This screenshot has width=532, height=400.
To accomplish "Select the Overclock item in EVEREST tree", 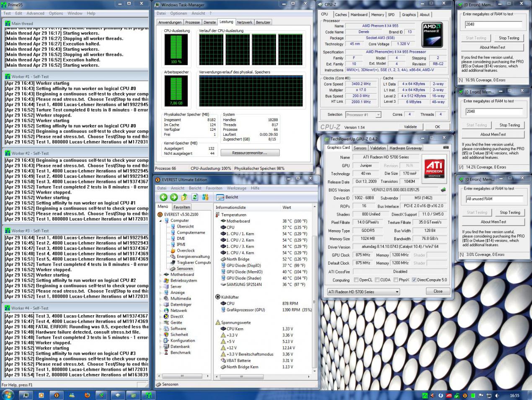I will [x=186, y=250].
